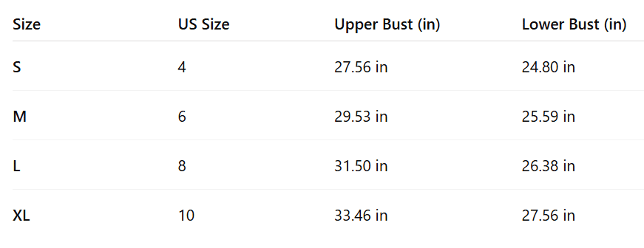
Task: Click the 27.56 in lower bust value
Action: [548, 215]
